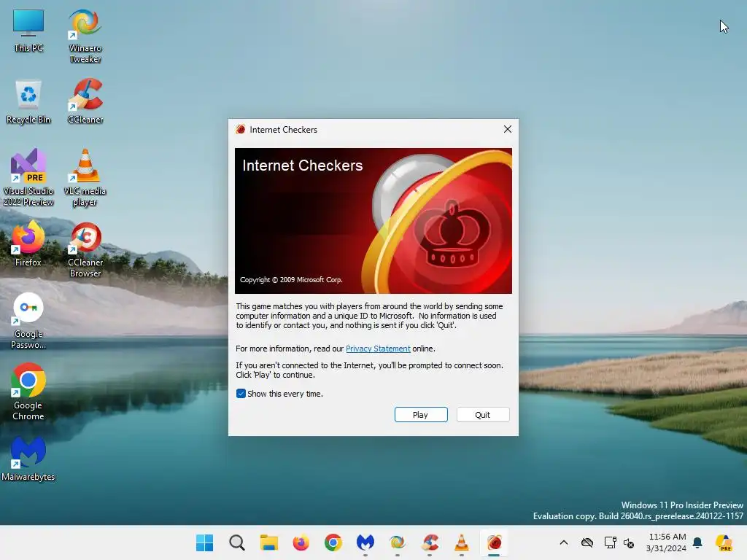747x560 pixels.
Task: Close the Internet Checkers dialog
Action: pos(508,129)
